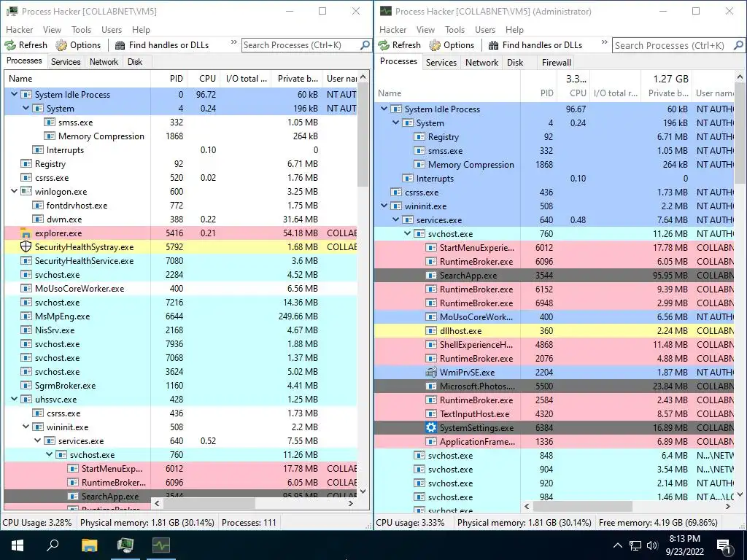
Task: Select ShellExperienceHost row in Administrator window
Action: pos(554,345)
